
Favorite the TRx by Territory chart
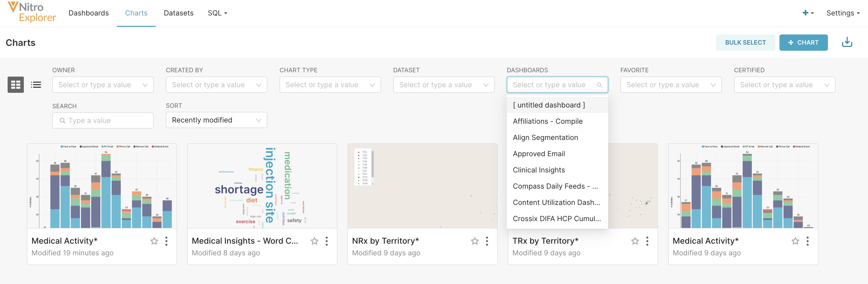pyautogui.click(x=635, y=241)
